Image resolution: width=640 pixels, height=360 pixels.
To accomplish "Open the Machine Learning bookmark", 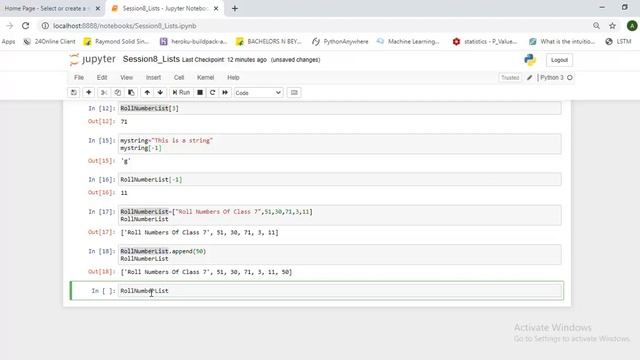I will 408,42.
